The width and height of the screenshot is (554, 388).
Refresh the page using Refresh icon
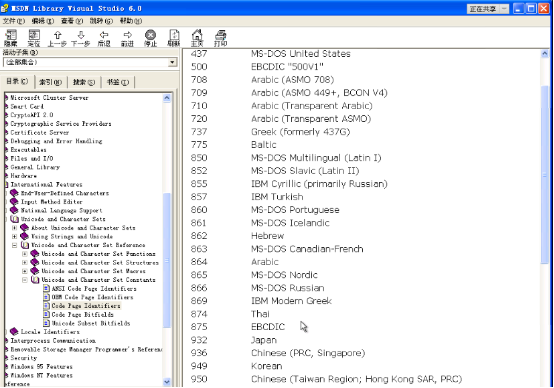click(174, 38)
